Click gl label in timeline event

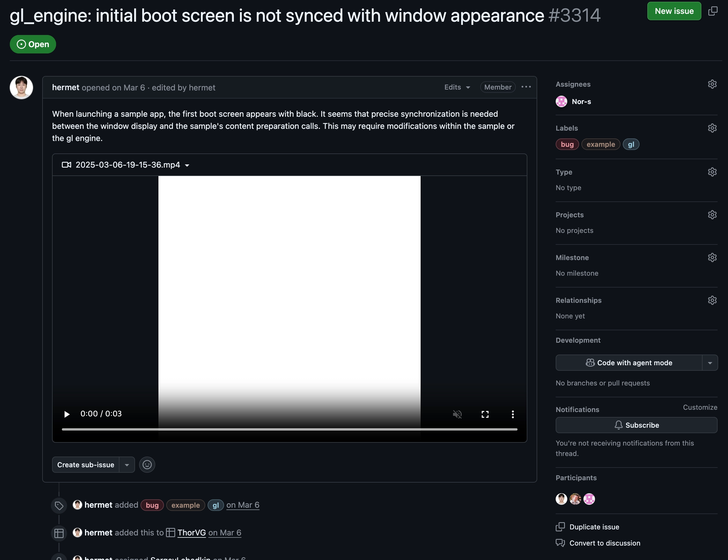pyautogui.click(x=216, y=505)
